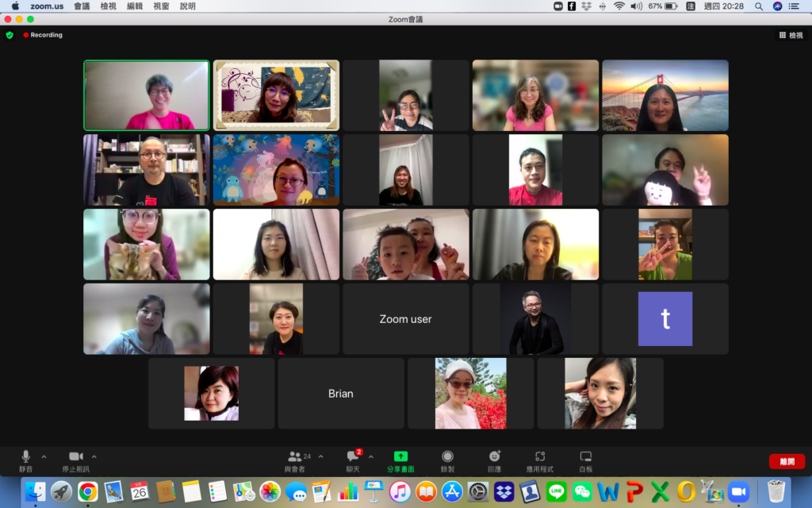
Task: Open the 會議 menu
Action: point(82,6)
